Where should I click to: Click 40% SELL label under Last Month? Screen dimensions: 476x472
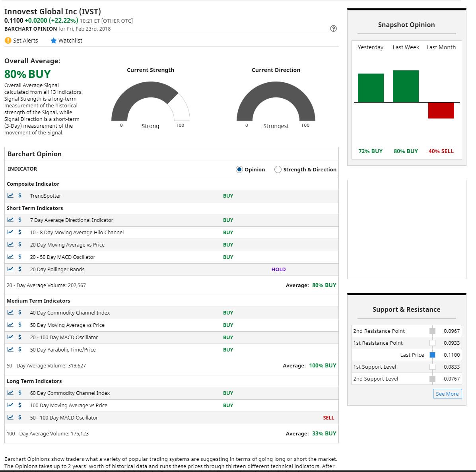441,151
